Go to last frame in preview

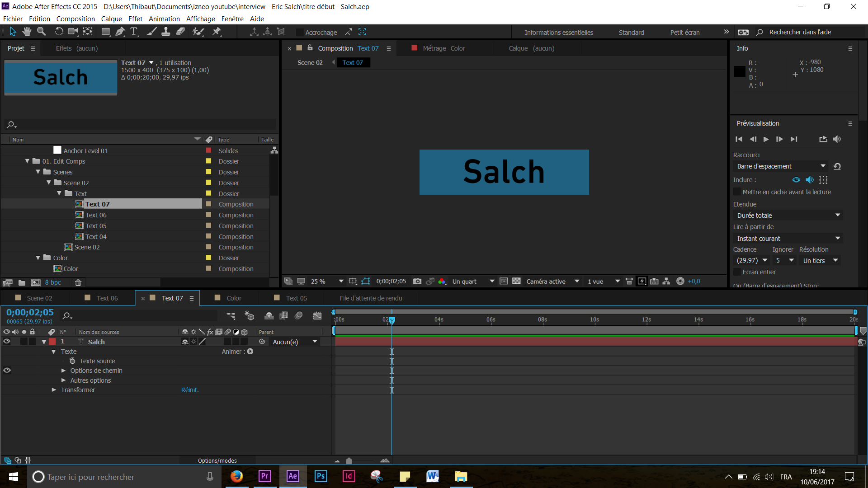[794, 139]
